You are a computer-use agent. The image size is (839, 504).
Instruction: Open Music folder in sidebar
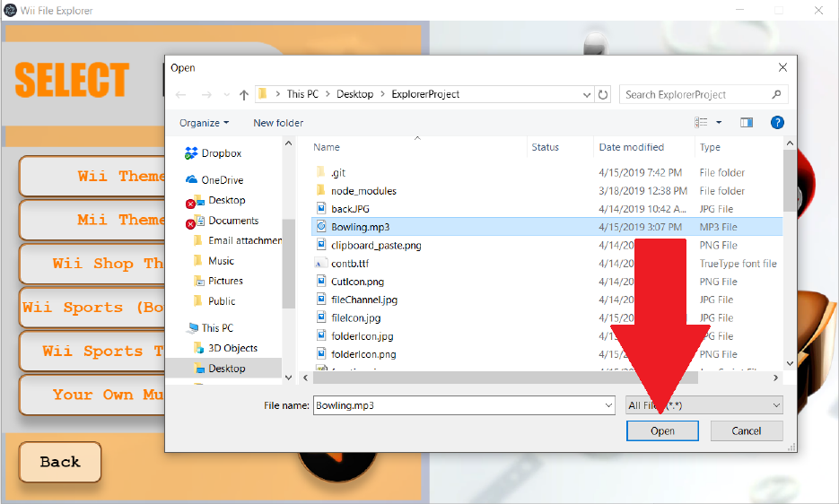pyautogui.click(x=214, y=261)
